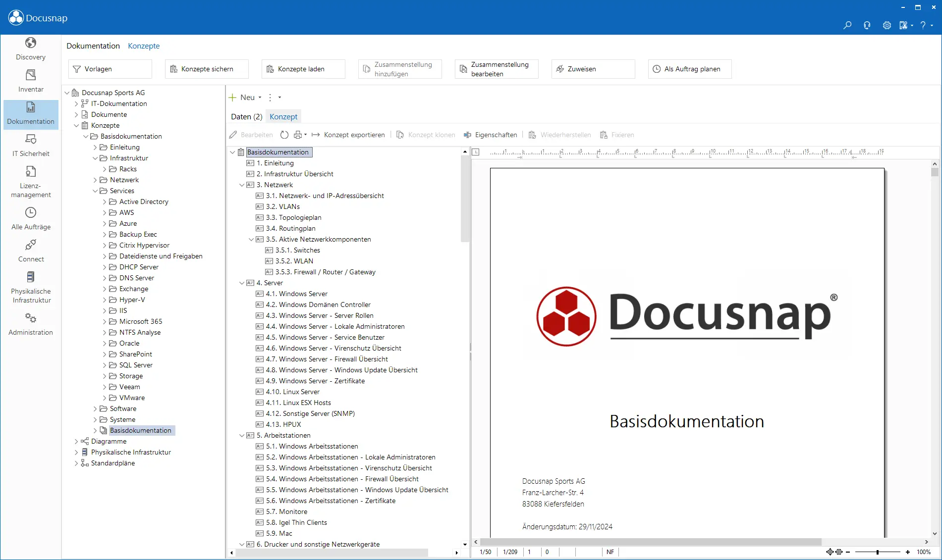Open the Connect module

(31, 251)
